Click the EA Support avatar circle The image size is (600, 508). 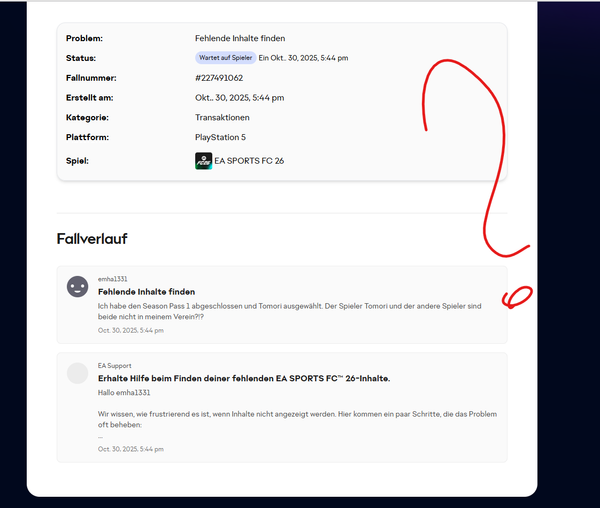pyautogui.click(x=77, y=373)
